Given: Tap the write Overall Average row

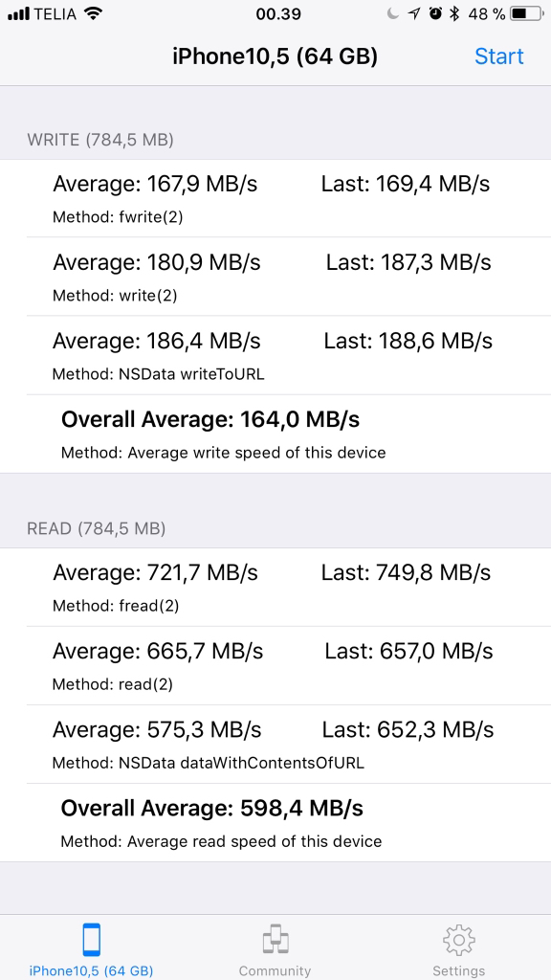Looking at the screenshot, I should (x=275, y=434).
